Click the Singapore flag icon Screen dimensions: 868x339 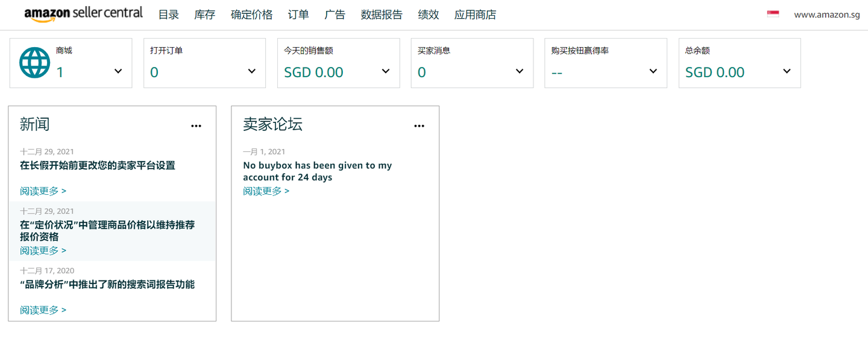pos(773,14)
